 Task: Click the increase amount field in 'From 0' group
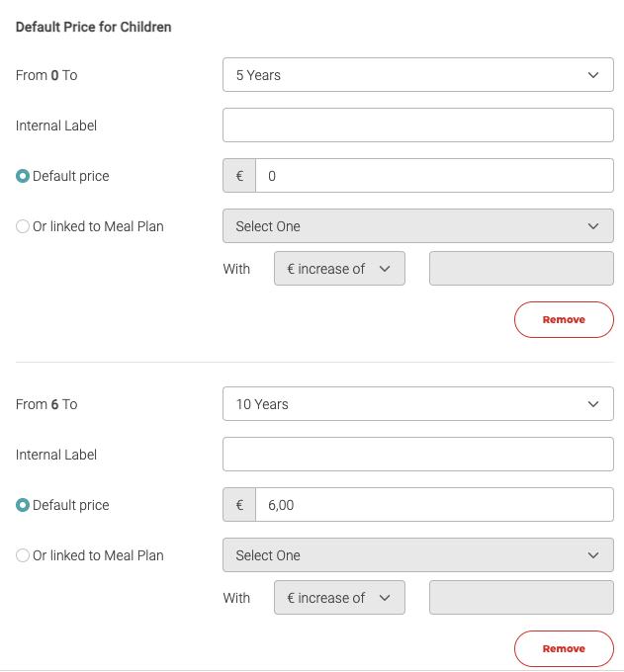click(521, 269)
